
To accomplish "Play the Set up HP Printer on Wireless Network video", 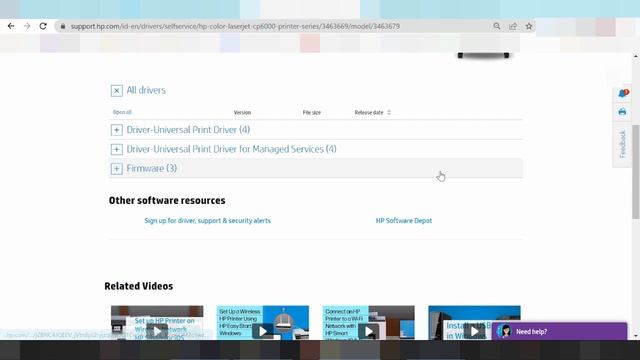I will [157, 331].
